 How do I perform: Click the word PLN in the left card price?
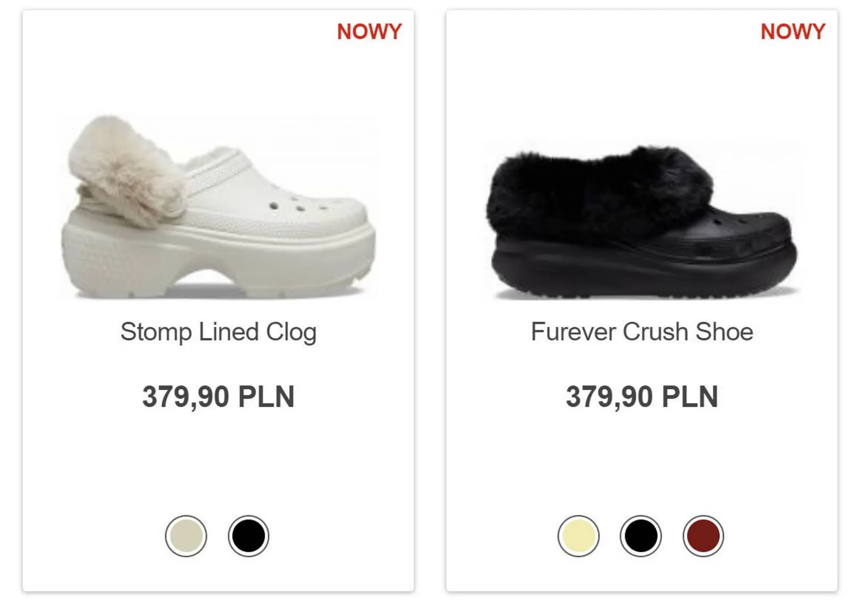(x=266, y=396)
